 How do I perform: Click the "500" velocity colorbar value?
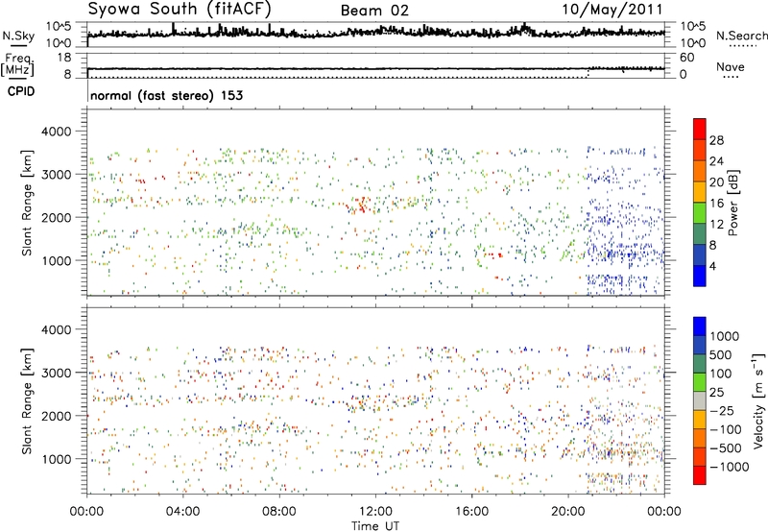point(721,355)
